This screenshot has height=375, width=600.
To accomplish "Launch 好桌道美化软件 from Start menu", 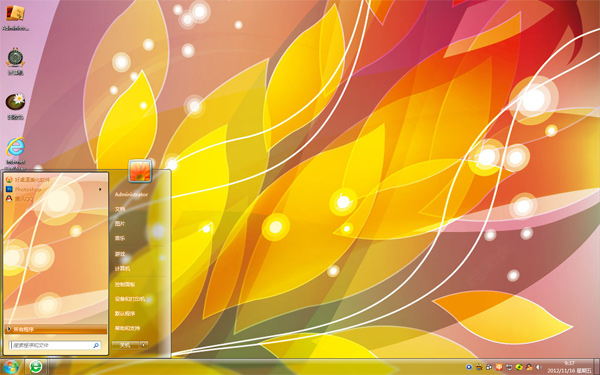I will point(28,179).
